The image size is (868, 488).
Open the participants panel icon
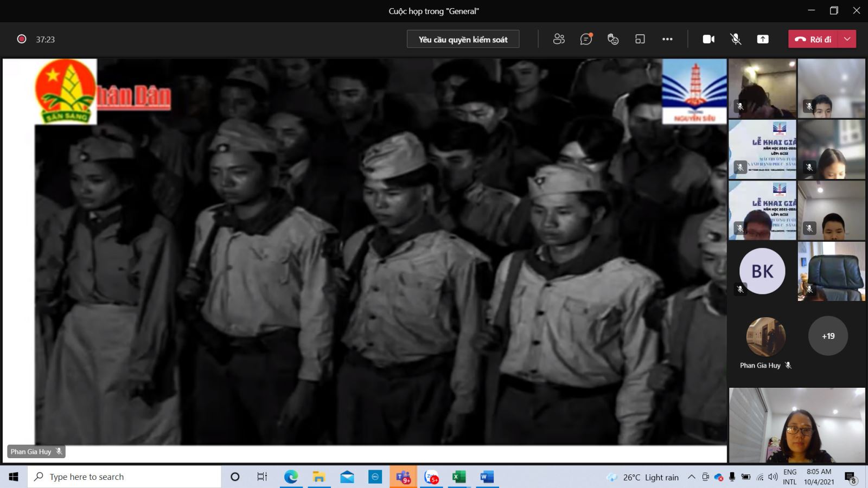[x=559, y=39]
